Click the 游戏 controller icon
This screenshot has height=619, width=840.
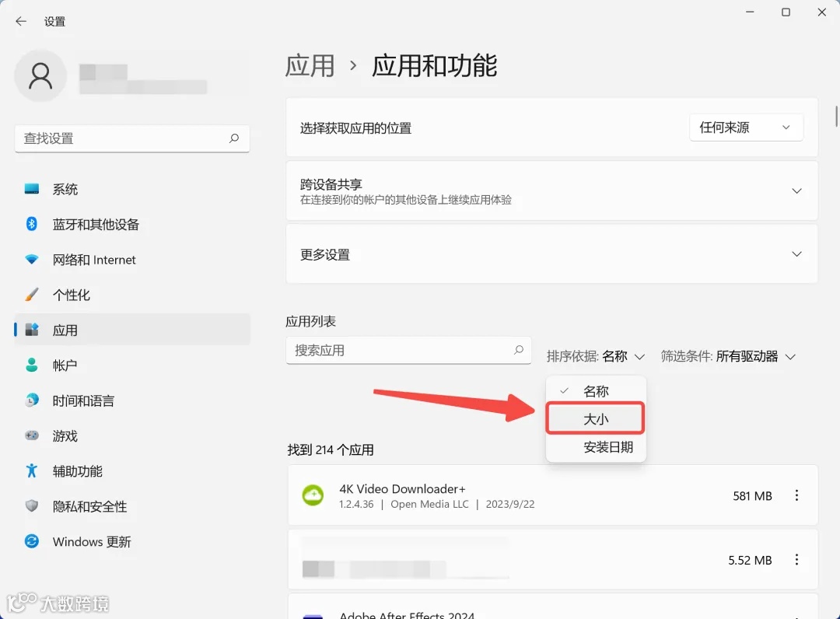32,435
